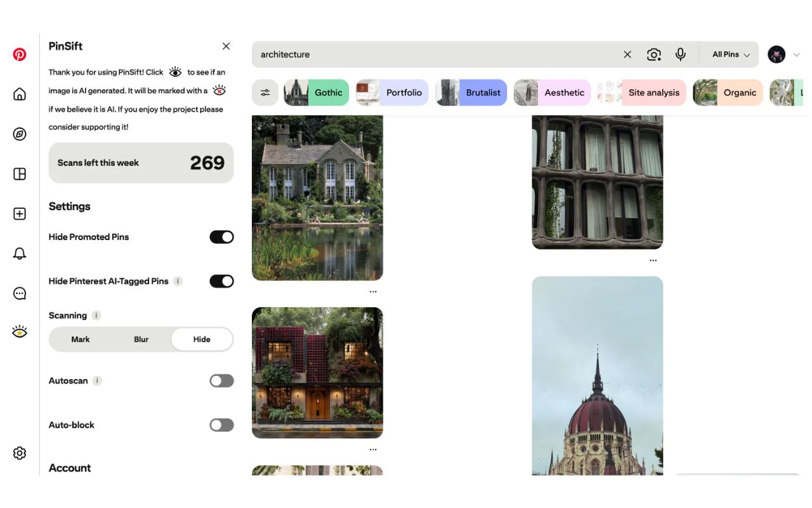Open the Explore compass icon

pyautogui.click(x=20, y=134)
